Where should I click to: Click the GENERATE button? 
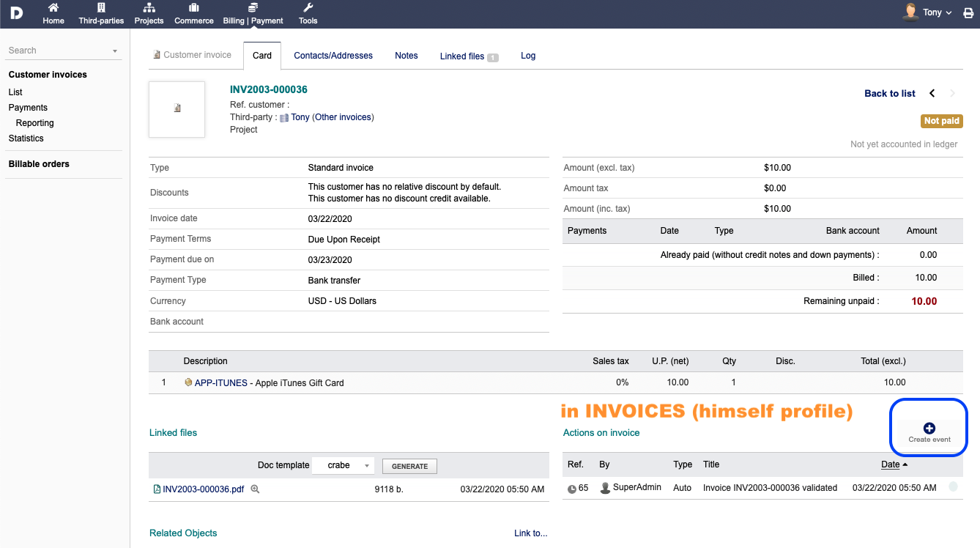click(410, 466)
